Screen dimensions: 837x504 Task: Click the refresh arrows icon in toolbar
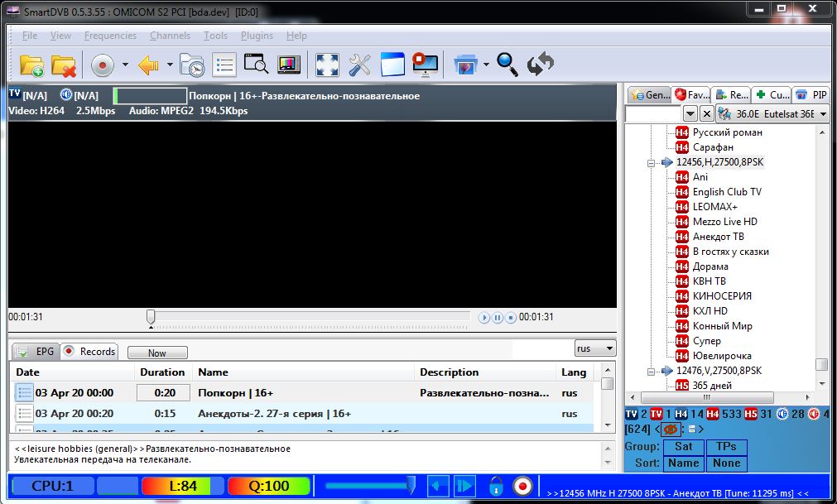[x=541, y=64]
